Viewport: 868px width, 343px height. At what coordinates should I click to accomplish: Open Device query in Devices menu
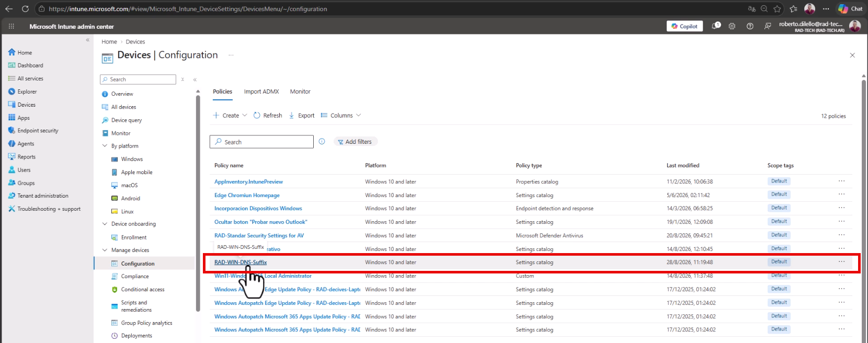[x=121, y=120]
